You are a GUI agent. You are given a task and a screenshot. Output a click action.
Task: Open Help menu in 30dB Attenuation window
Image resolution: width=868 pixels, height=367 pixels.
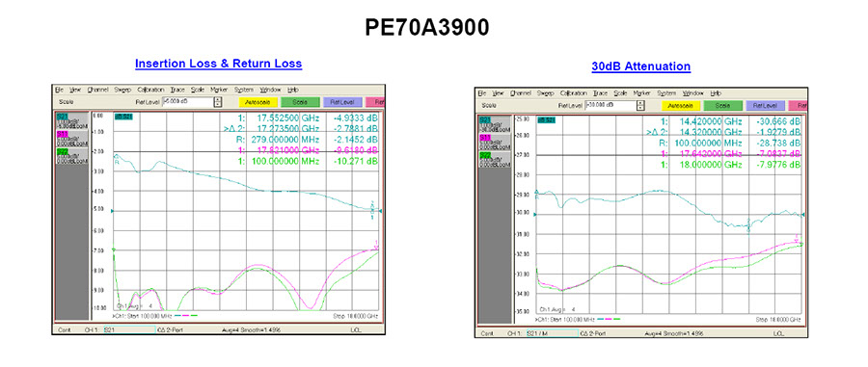(x=717, y=92)
